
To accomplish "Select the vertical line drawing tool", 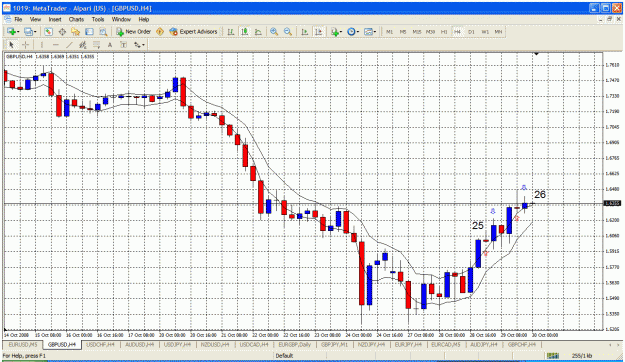I will coord(42,45).
